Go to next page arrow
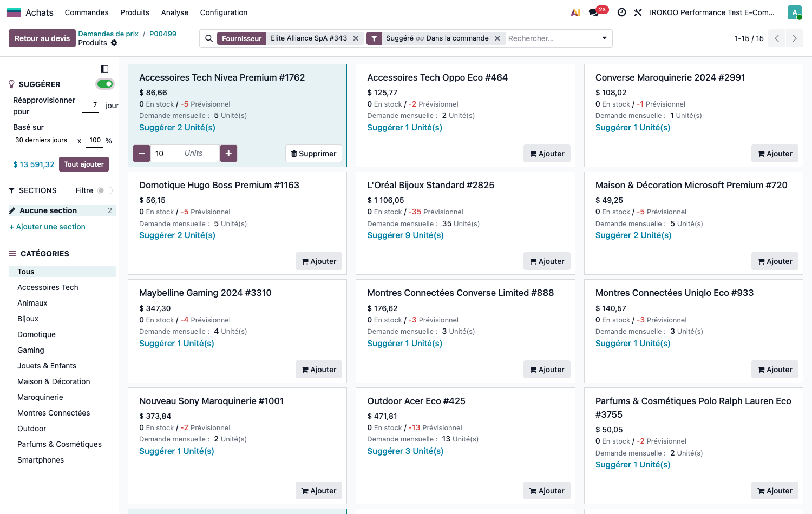812x514 pixels. click(794, 38)
